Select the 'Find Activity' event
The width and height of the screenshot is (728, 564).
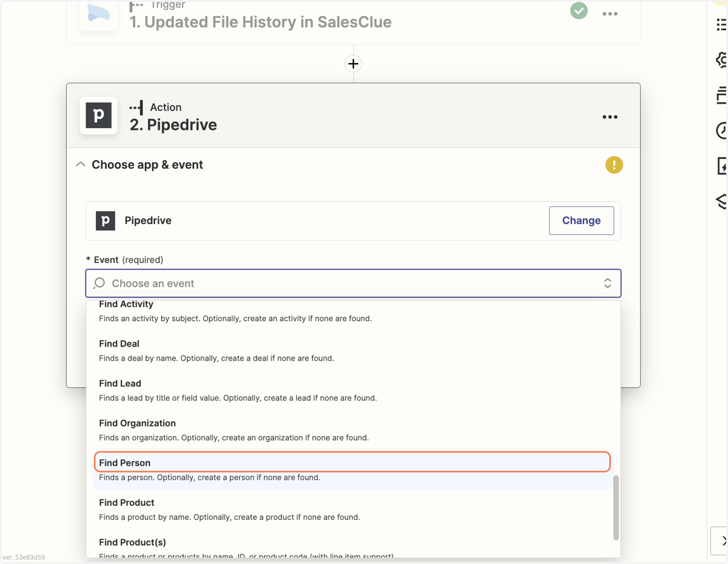pyautogui.click(x=353, y=311)
